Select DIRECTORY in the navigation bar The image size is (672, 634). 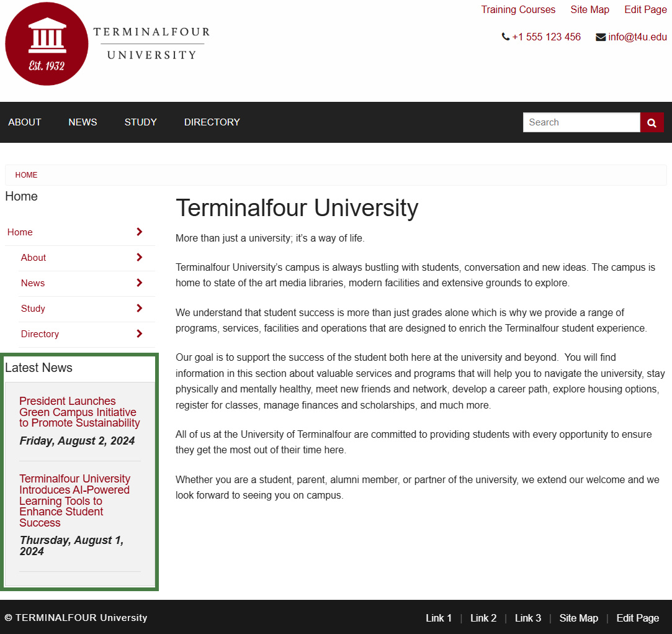pyautogui.click(x=212, y=122)
